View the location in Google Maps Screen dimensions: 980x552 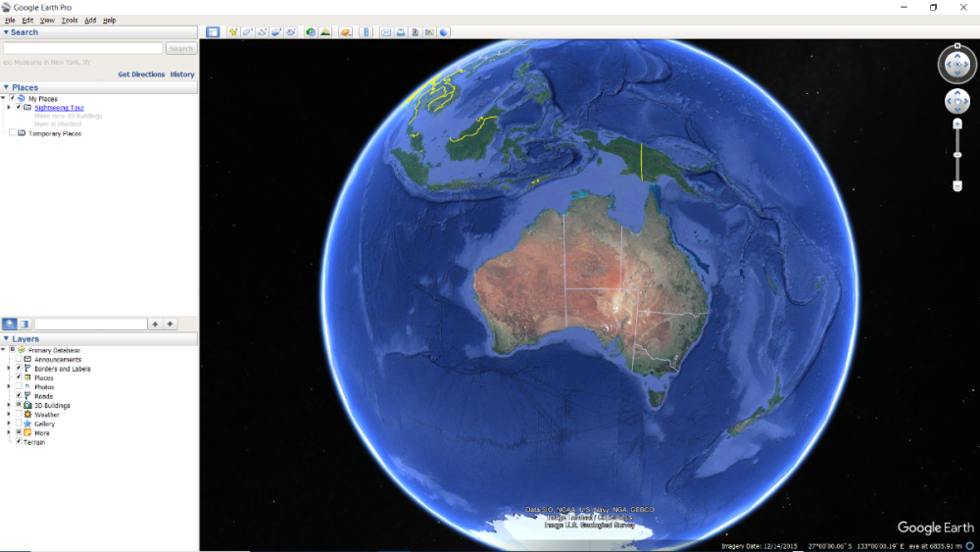click(x=429, y=32)
